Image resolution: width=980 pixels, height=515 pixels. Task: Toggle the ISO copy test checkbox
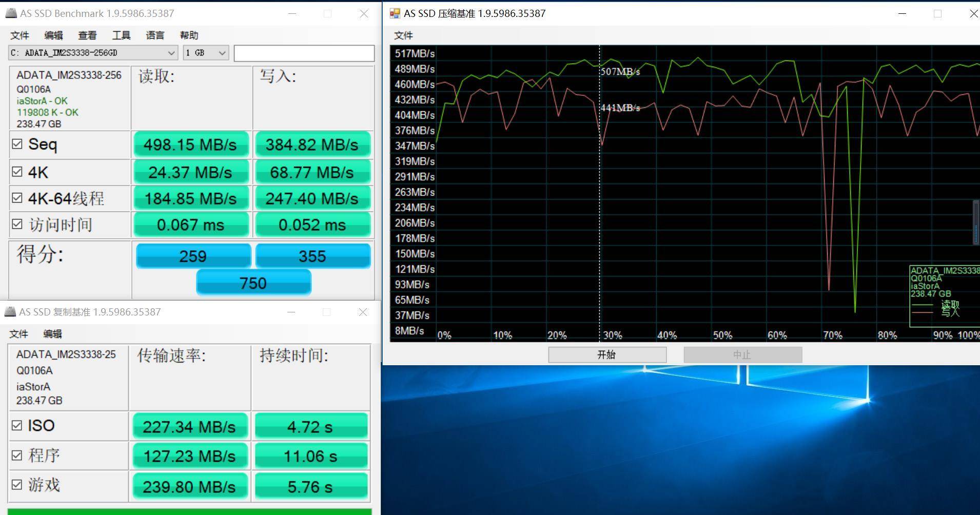tap(17, 425)
